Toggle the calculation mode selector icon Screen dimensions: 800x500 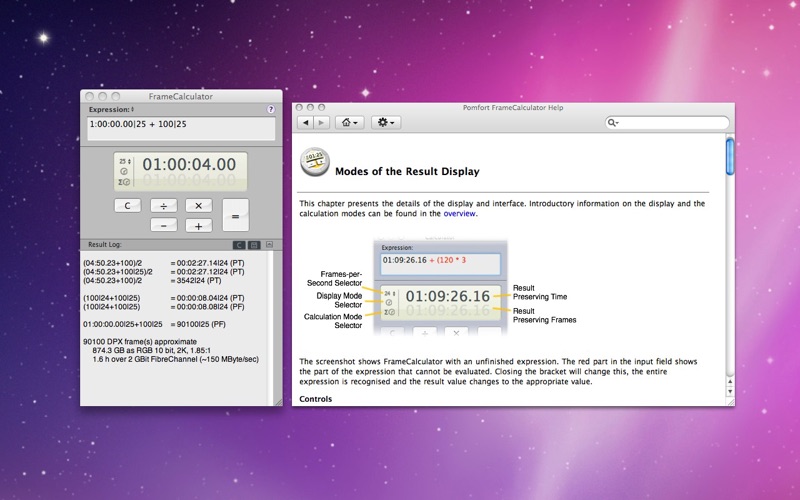pos(123,182)
